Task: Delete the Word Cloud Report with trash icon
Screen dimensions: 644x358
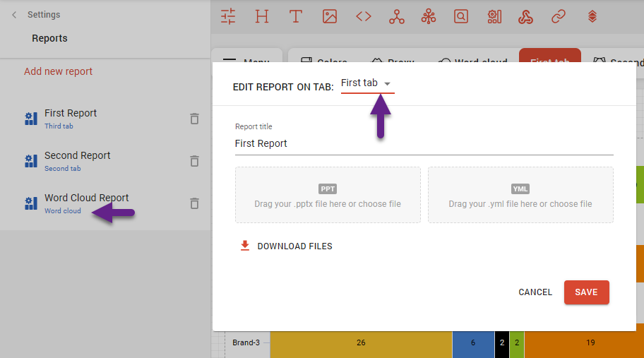Action: point(194,203)
